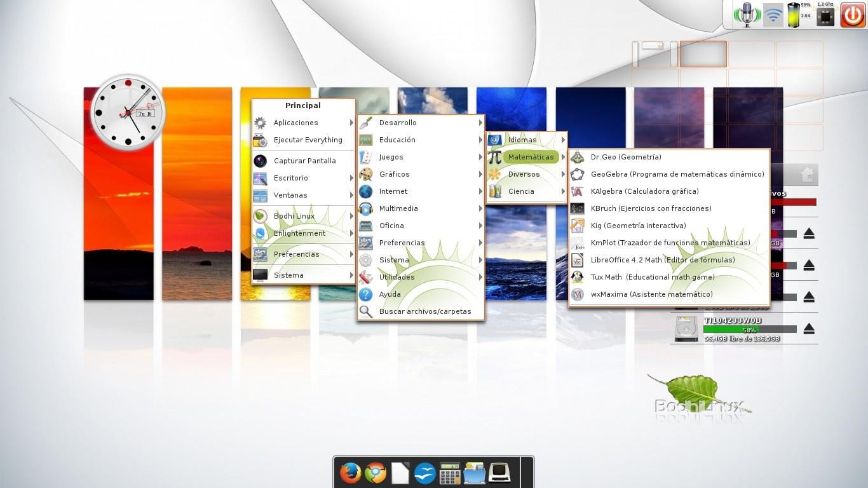This screenshot has height=488, width=868.
Task: Expand Sistema arrow in the Aplicaciones submenu
Action: pos(480,260)
